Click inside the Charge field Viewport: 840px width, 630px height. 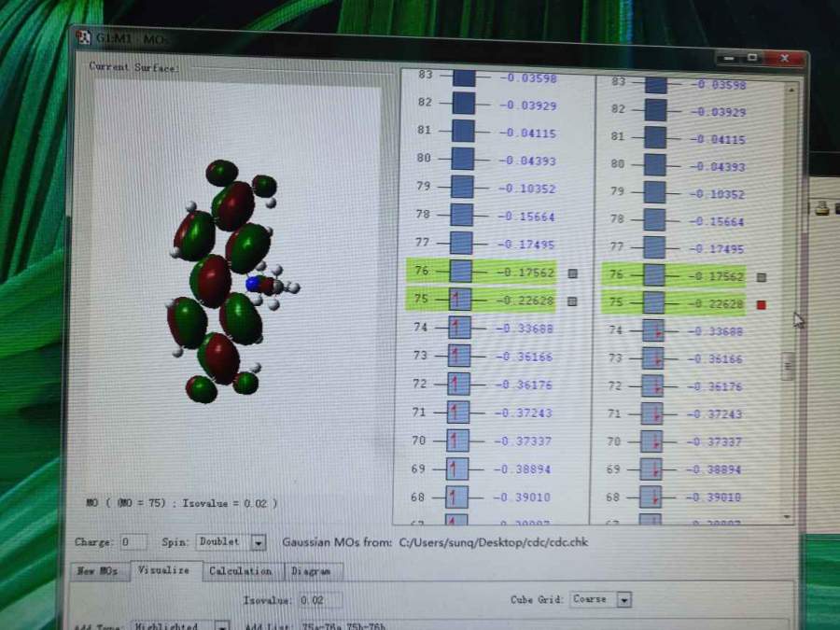tap(133, 542)
